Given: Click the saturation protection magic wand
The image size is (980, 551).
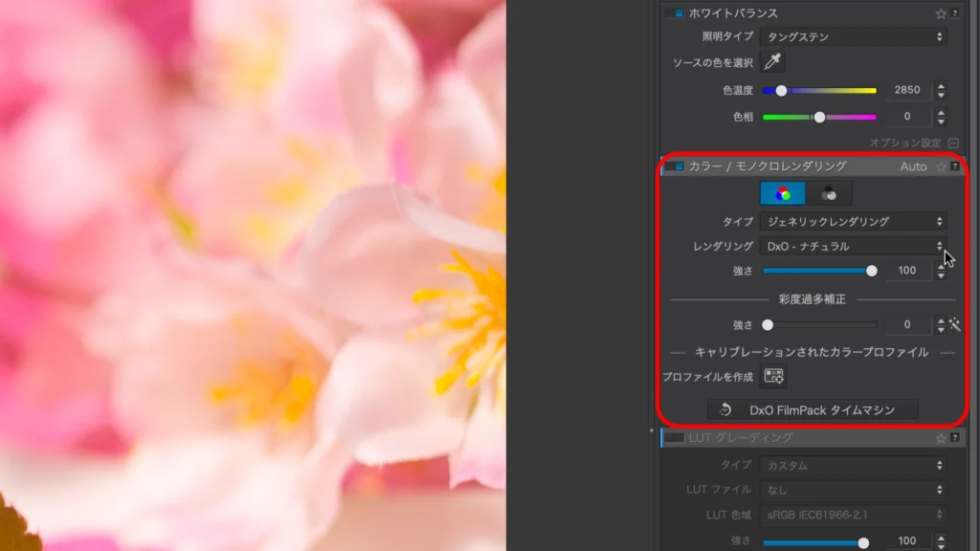Looking at the screenshot, I should point(954,325).
